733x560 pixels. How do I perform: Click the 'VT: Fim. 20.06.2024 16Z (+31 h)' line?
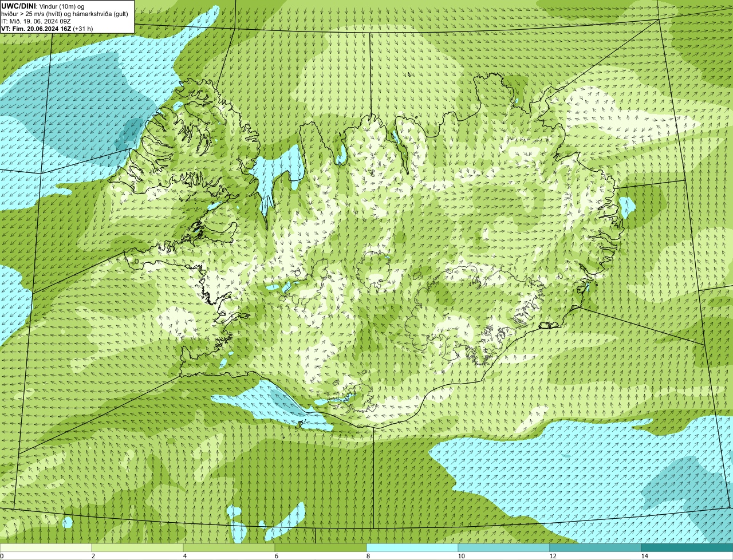click(x=47, y=28)
